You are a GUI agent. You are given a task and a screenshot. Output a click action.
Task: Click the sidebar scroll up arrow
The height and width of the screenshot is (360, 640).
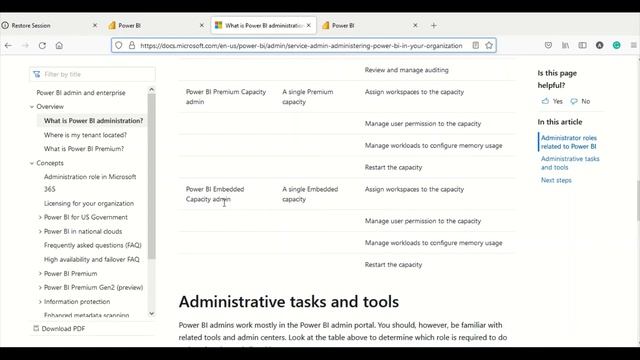(151, 89)
